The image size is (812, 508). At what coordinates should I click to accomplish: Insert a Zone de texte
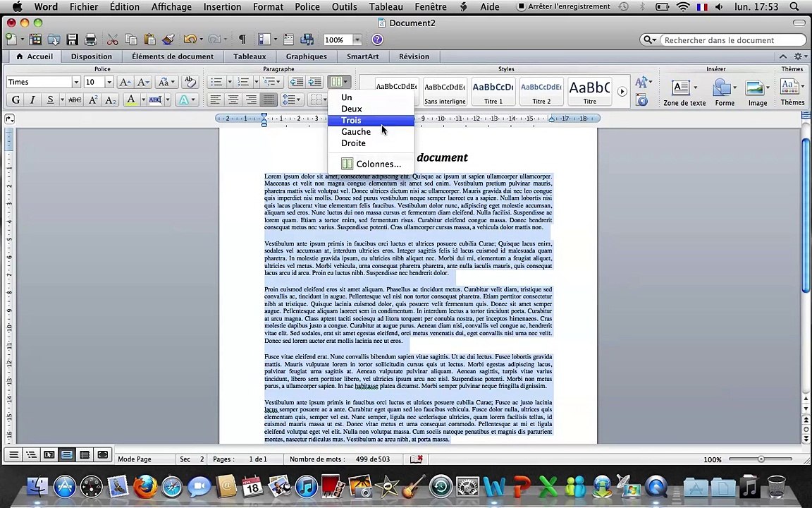[x=684, y=92]
